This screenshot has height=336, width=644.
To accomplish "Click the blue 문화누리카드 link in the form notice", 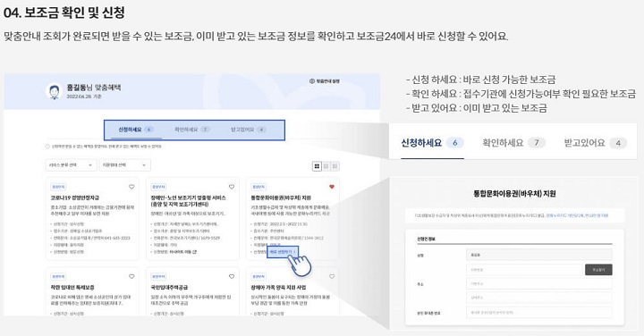I will 577,215.
